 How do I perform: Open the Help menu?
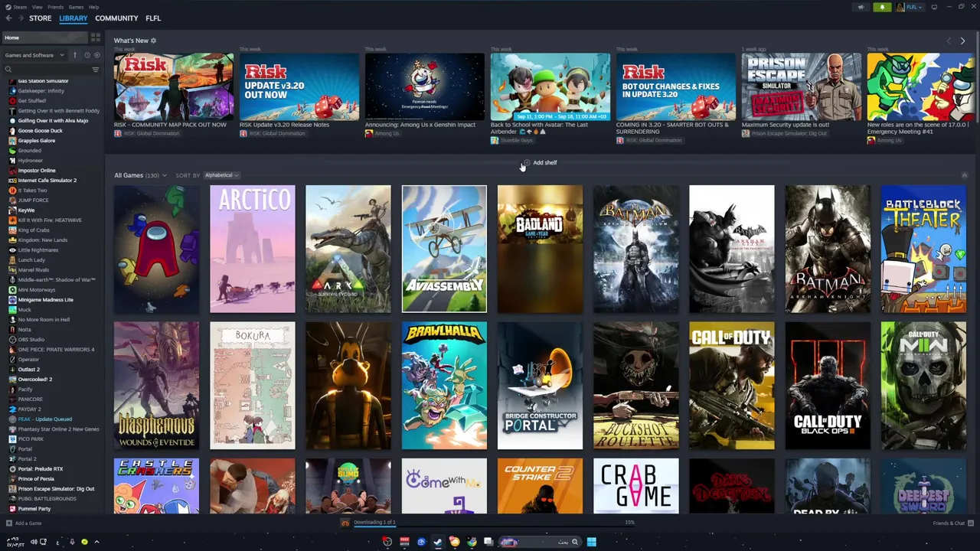coord(93,7)
